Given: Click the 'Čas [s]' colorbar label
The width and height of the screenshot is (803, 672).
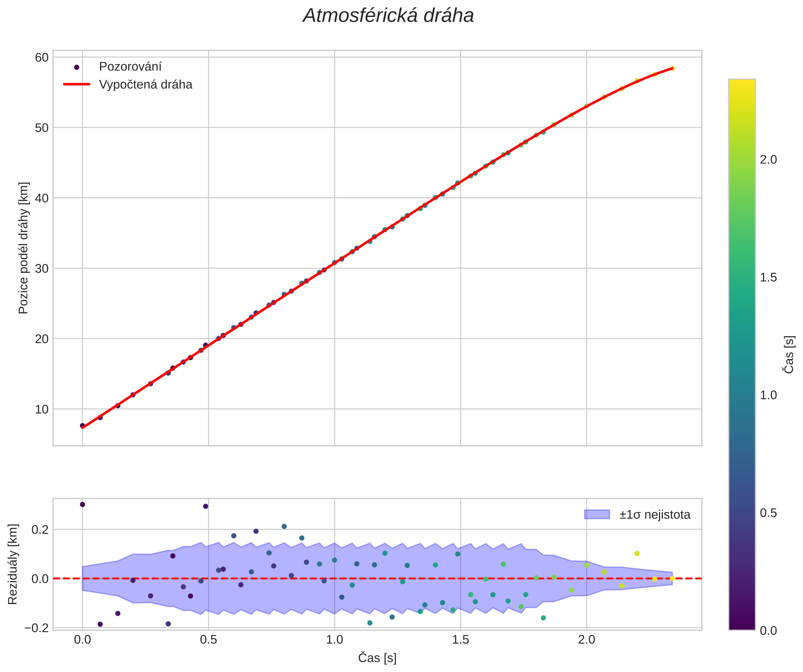Looking at the screenshot, I should point(788,354).
